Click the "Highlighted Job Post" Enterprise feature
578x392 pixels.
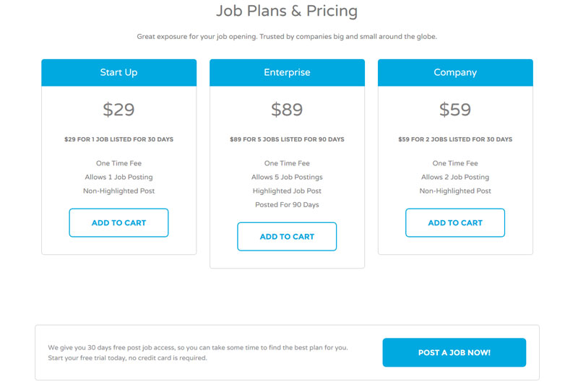click(x=287, y=191)
